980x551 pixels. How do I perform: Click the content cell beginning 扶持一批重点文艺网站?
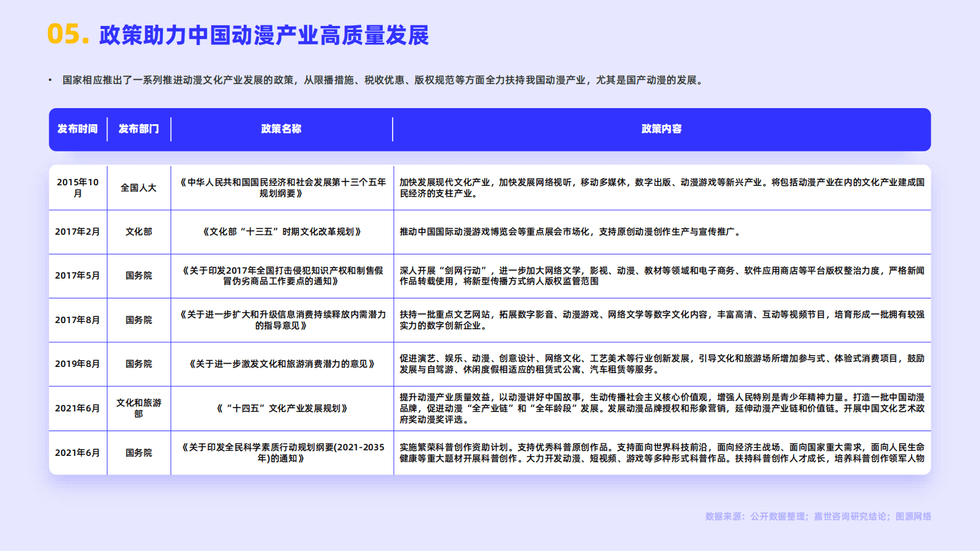click(x=662, y=320)
